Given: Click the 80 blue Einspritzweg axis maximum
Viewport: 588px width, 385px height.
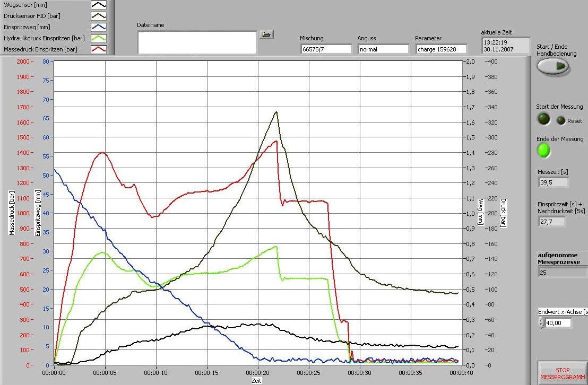Looking at the screenshot, I should (x=46, y=62).
